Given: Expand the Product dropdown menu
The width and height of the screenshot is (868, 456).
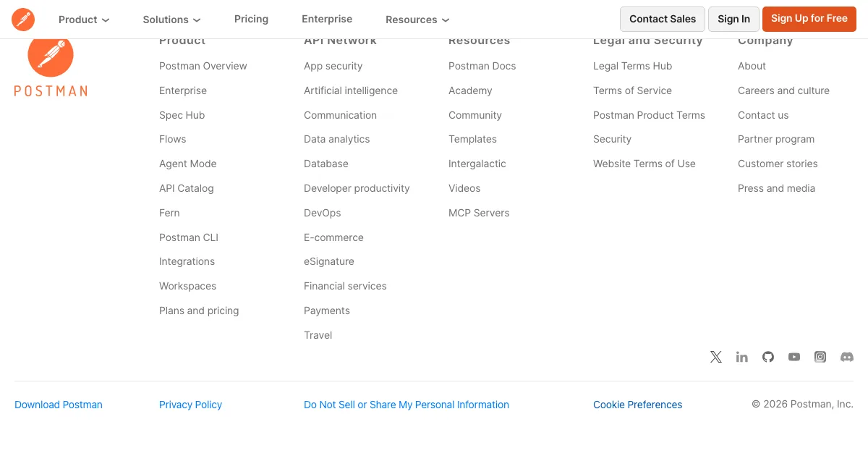Looking at the screenshot, I should click(84, 20).
